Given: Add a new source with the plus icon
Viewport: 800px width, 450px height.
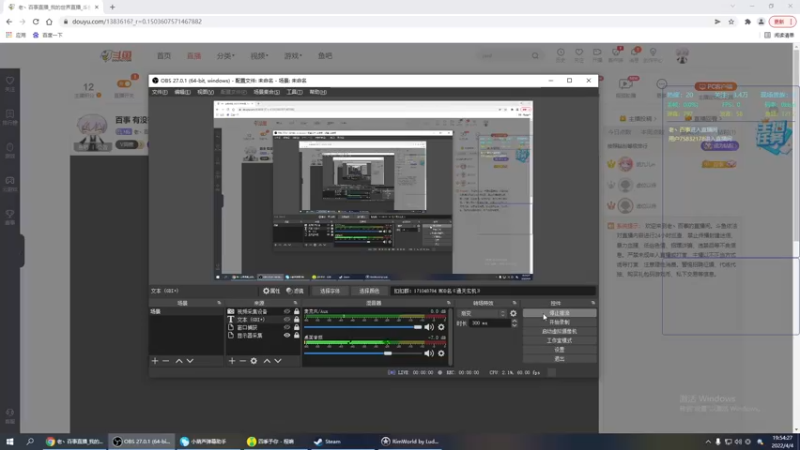Looking at the screenshot, I should (232, 361).
